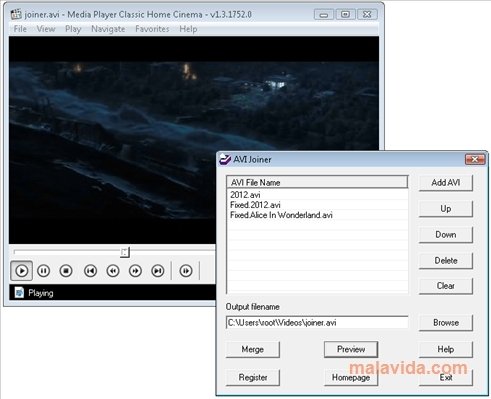Open the Navigate menu

(x=108, y=29)
